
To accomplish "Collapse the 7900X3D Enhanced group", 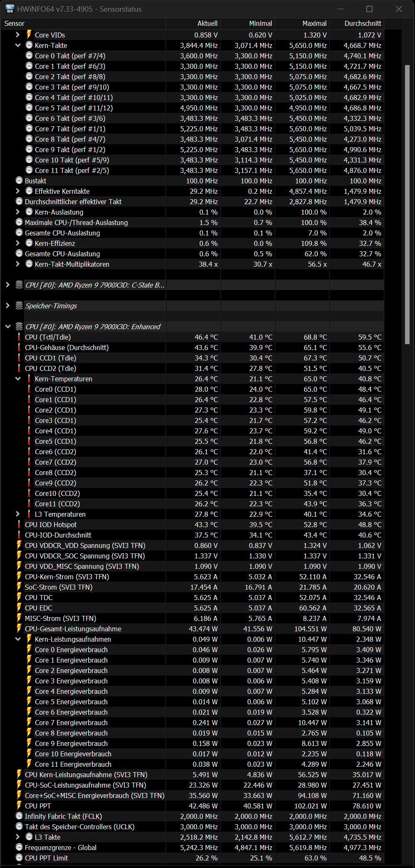I will (x=8, y=326).
